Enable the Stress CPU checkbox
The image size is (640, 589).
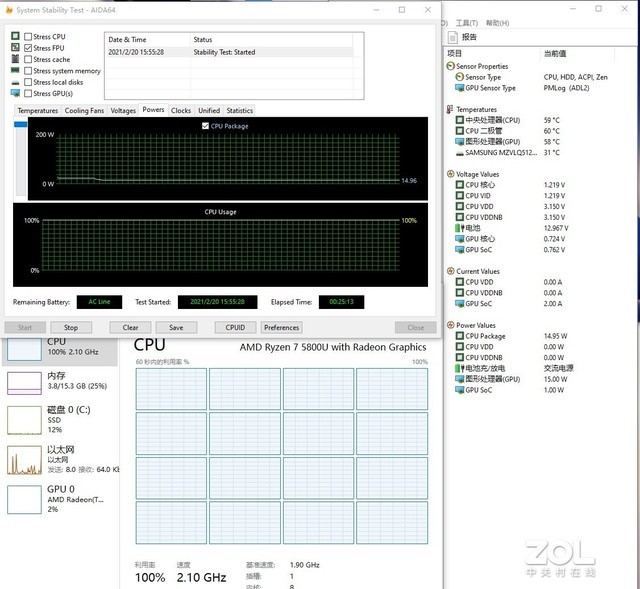point(28,37)
